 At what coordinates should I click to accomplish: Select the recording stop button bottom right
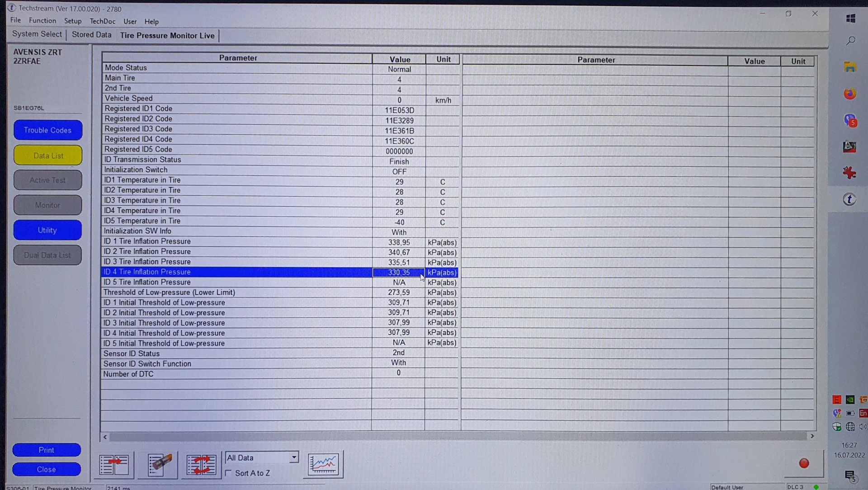pyautogui.click(x=804, y=464)
